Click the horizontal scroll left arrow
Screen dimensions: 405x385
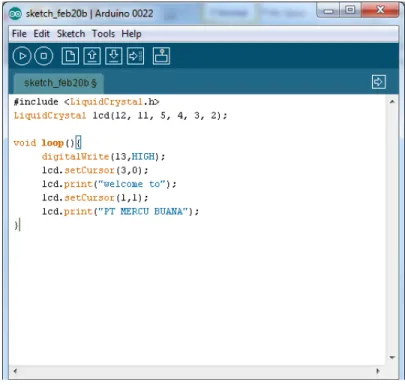tap(15, 371)
